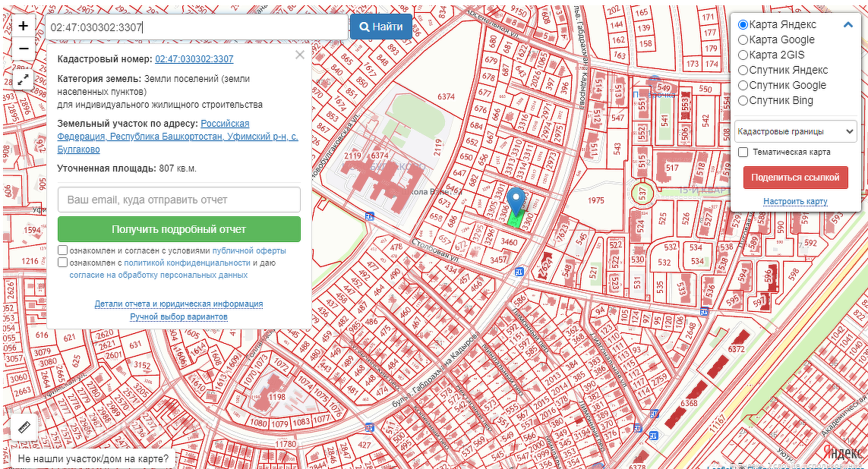868x469 pixels.
Task: Check the privacy policy consent box
Action: [x=63, y=263]
